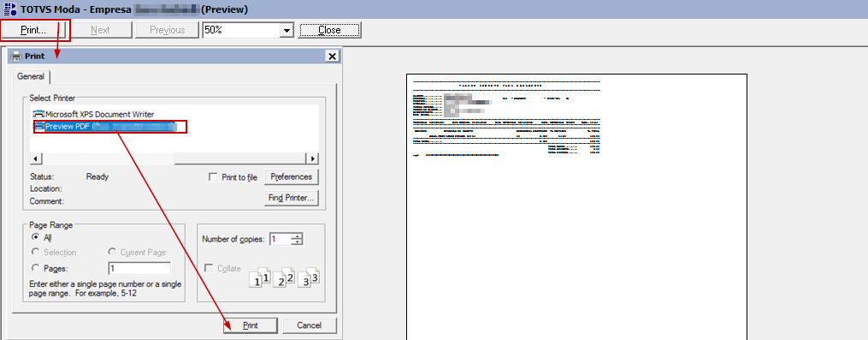Toggle the Collate checkbox
868x340 pixels.
click(210, 268)
